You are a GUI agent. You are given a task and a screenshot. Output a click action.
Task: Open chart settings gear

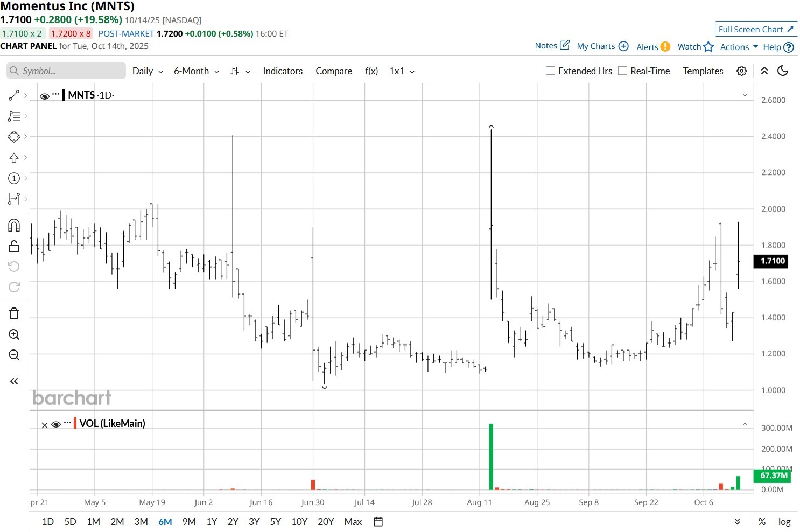pyautogui.click(x=741, y=71)
